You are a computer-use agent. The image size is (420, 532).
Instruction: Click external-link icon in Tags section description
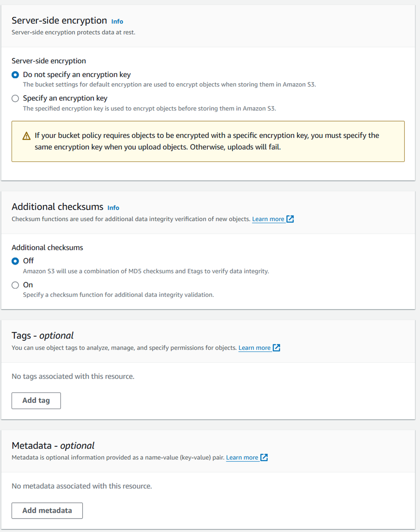pos(277,348)
